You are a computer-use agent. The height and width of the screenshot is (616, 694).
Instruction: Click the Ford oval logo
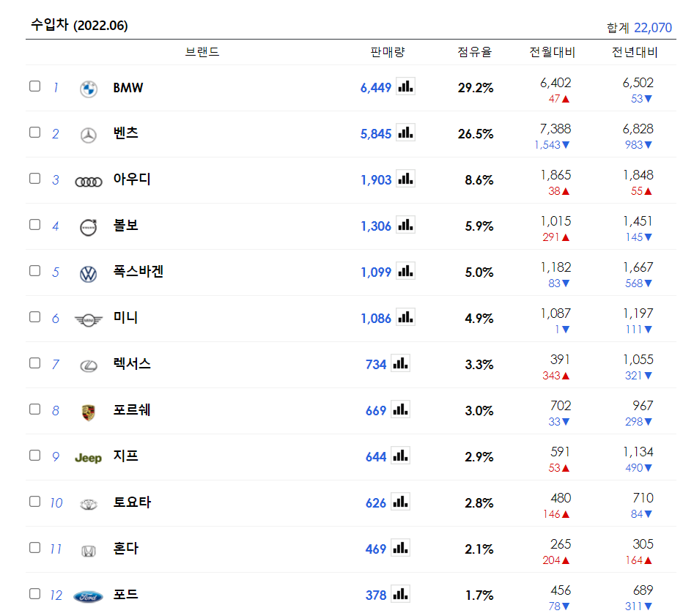click(x=88, y=595)
